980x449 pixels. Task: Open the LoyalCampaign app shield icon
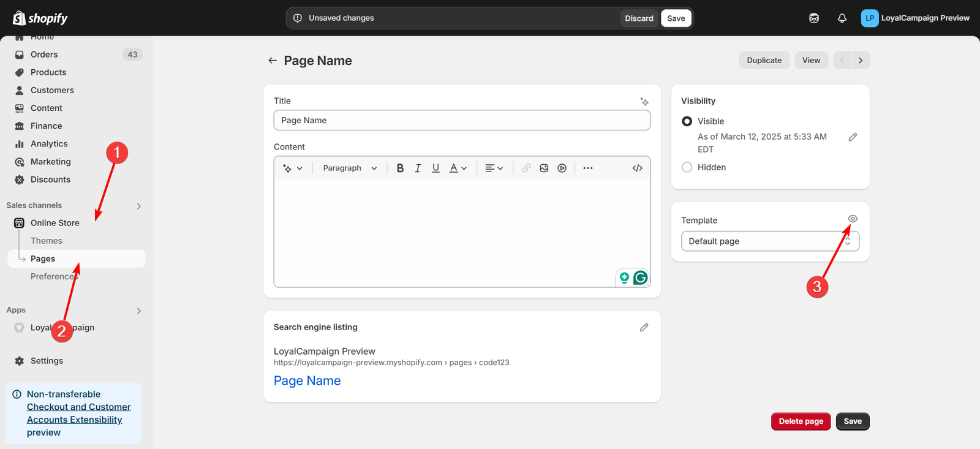pos(20,328)
